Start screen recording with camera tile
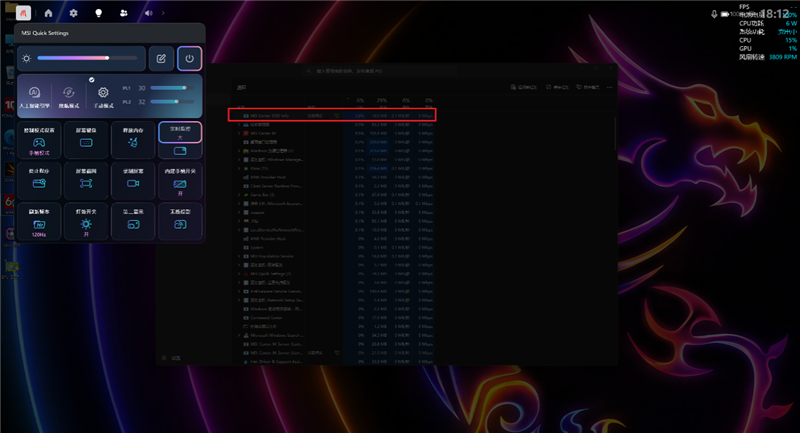 (133, 180)
